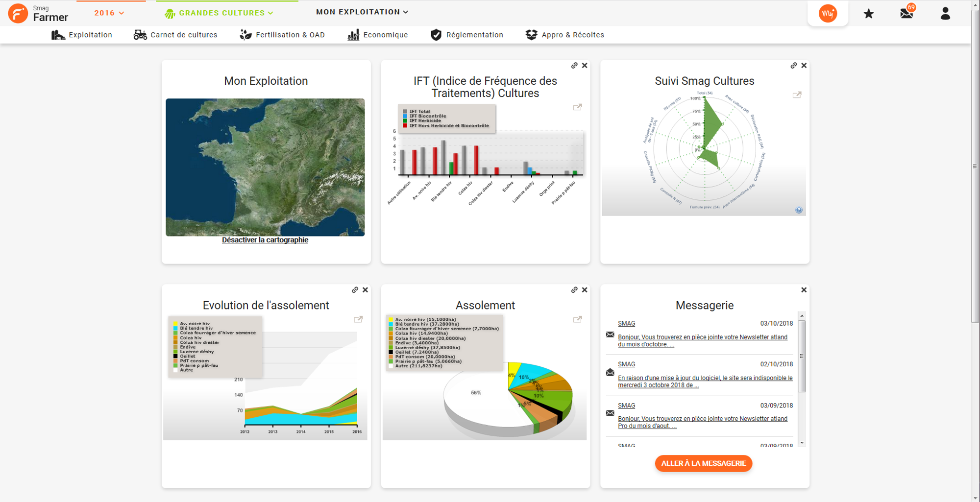
Task: Click Désactiver la cartographie link
Action: click(x=265, y=240)
